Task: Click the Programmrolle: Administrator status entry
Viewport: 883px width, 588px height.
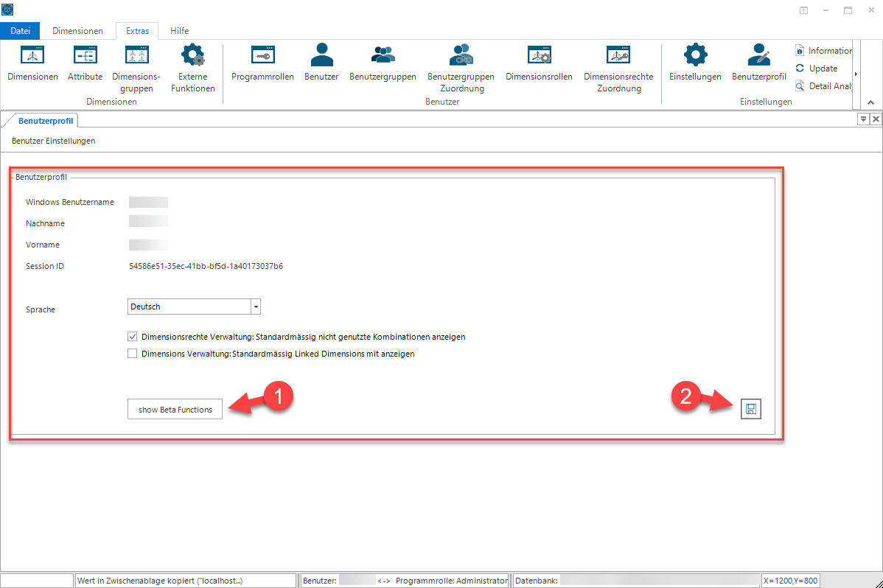Action: tap(452, 581)
